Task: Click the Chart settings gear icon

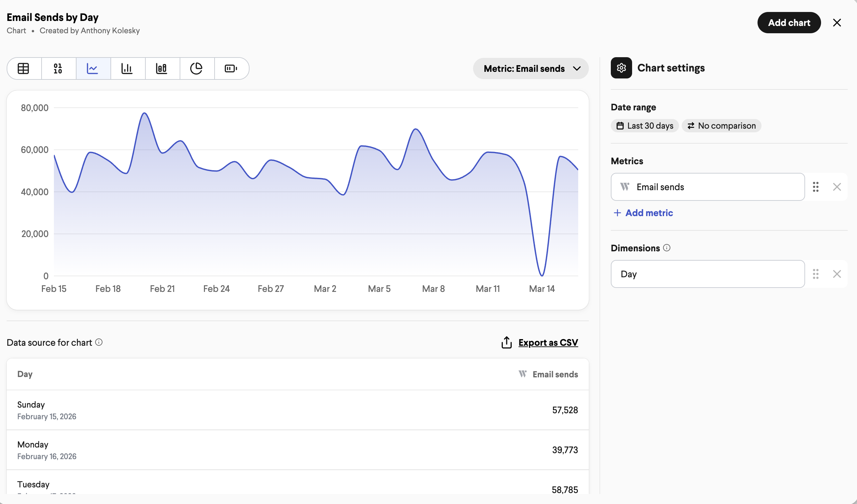Action: pyautogui.click(x=621, y=68)
